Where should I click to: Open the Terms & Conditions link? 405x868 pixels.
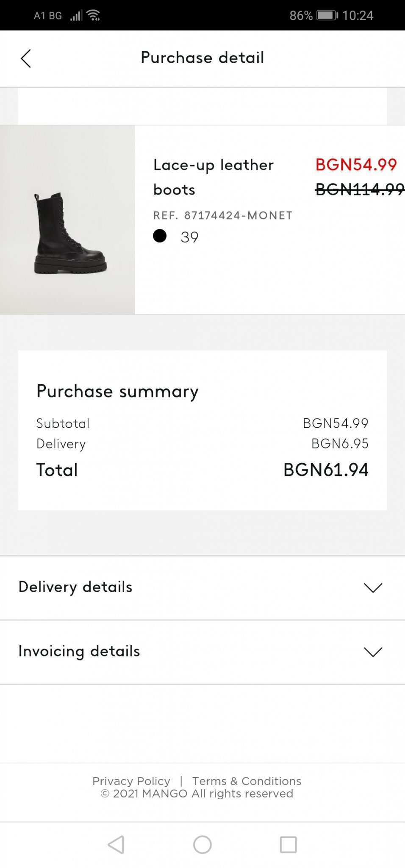[x=247, y=781]
